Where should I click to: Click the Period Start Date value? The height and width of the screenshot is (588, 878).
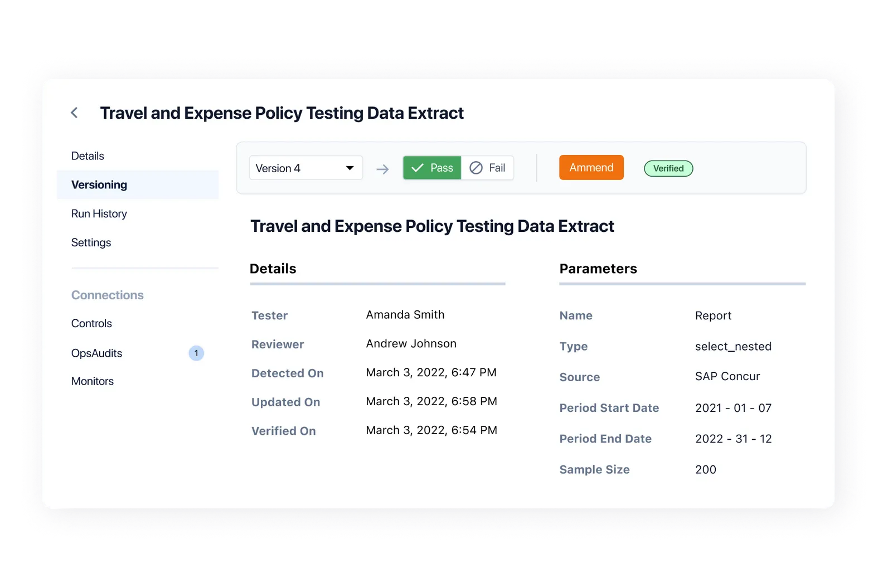pos(733,409)
